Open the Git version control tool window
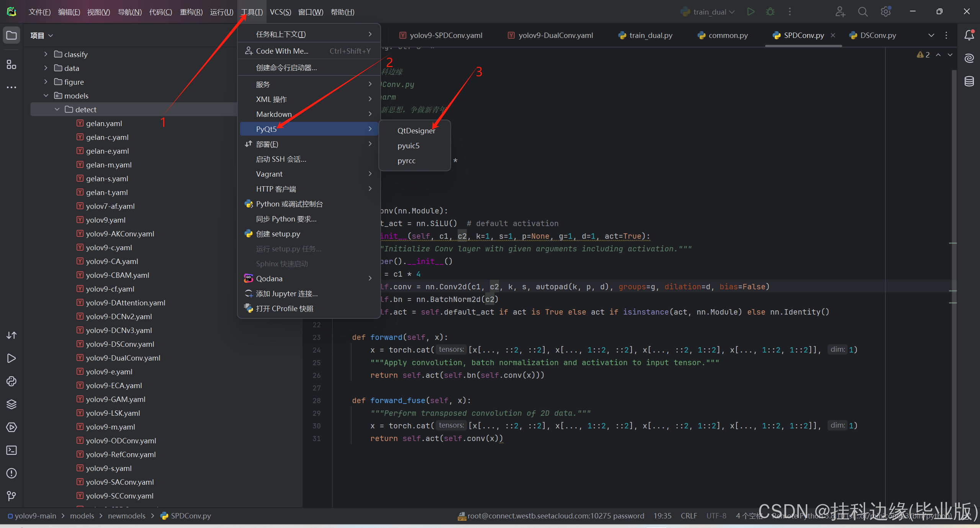980x528 pixels. click(11, 496)
